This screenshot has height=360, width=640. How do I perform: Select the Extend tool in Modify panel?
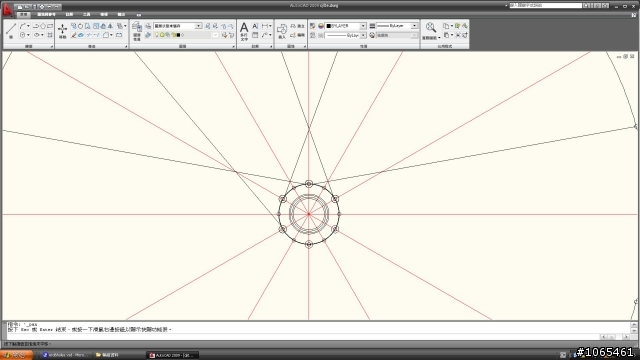click(x=97, y=35)
